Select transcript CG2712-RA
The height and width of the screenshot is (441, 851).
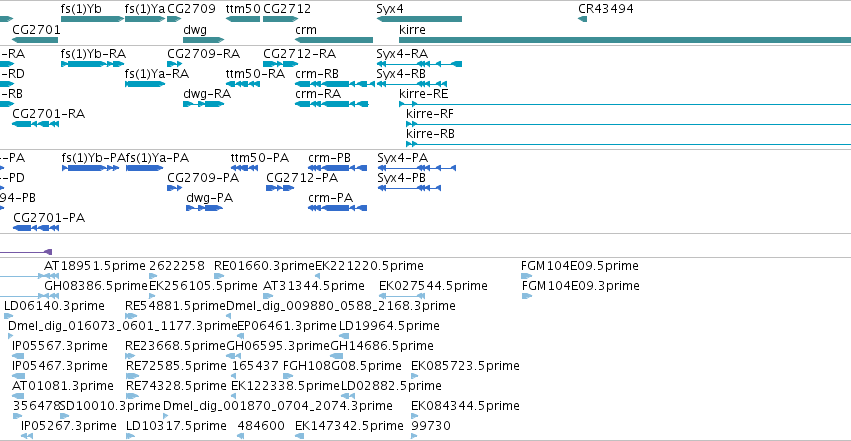[x=281, y=64]
